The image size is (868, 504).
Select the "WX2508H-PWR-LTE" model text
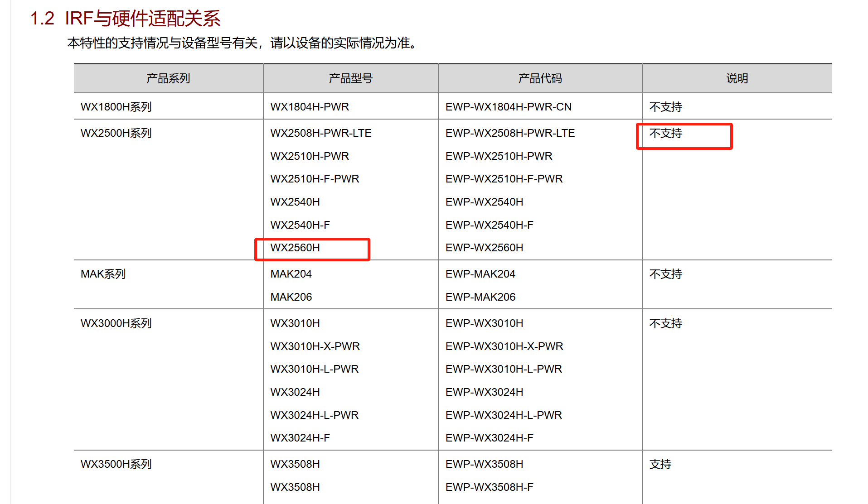tap(320, 133)
